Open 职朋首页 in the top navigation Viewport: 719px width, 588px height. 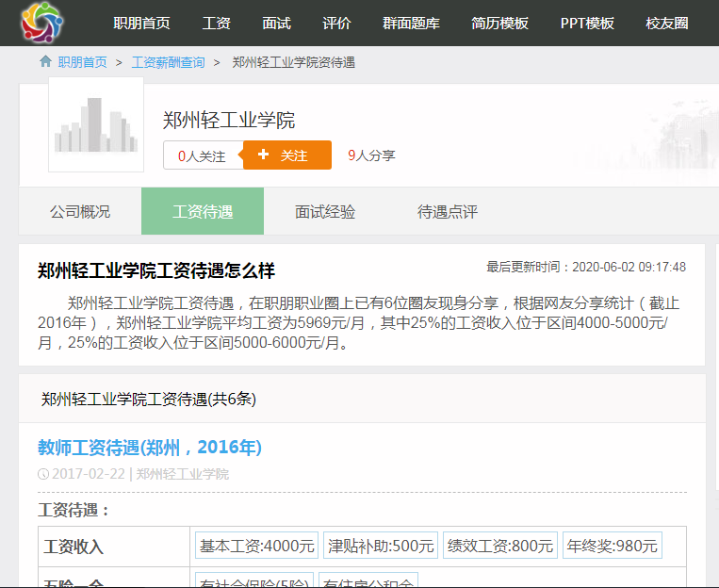pos(141,23)
